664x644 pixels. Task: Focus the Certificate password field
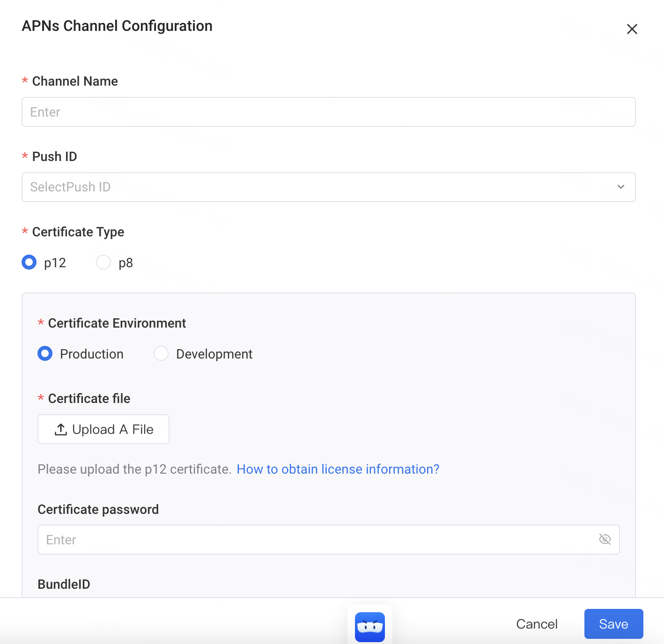(329, 540)
